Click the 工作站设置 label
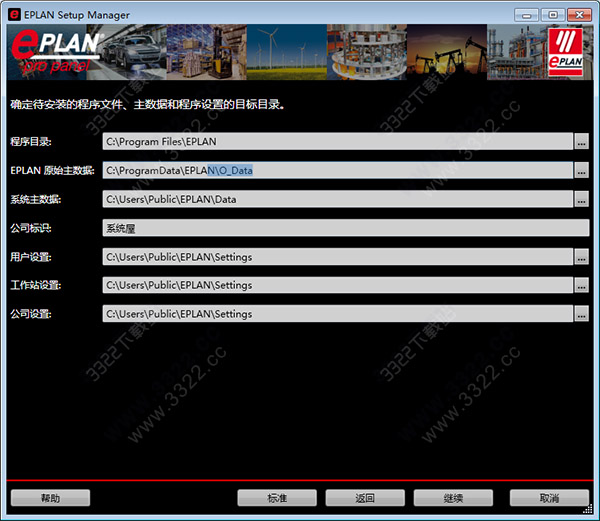This screenshot has height=521, width=600. click(35, 285)
